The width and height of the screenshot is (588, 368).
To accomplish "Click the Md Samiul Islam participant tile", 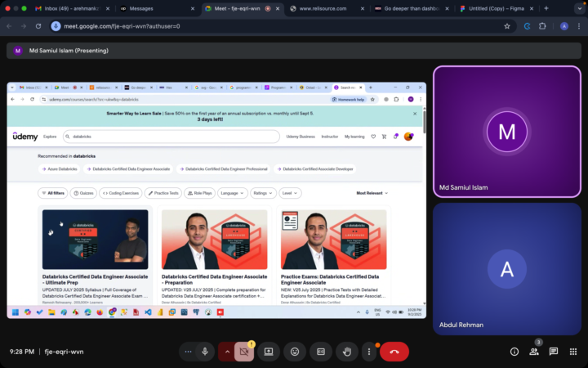I will (507, 132).
